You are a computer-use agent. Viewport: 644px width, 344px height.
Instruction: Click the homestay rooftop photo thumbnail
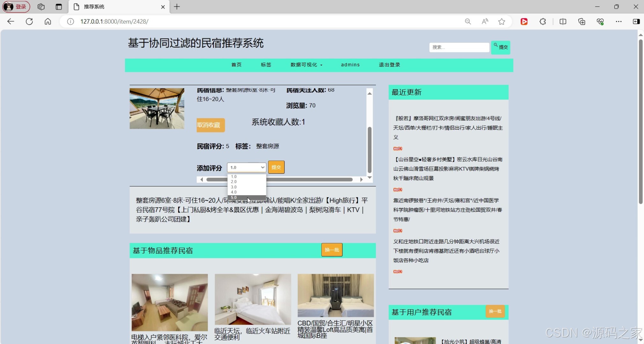pos(157,108)
